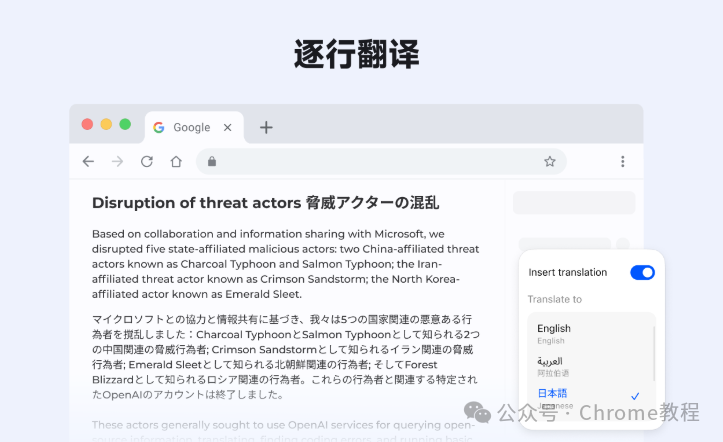This screenshot has height=442, width=723.
Task: Click the Disruption of threat actors heading
Action: (x=265, y=203)
